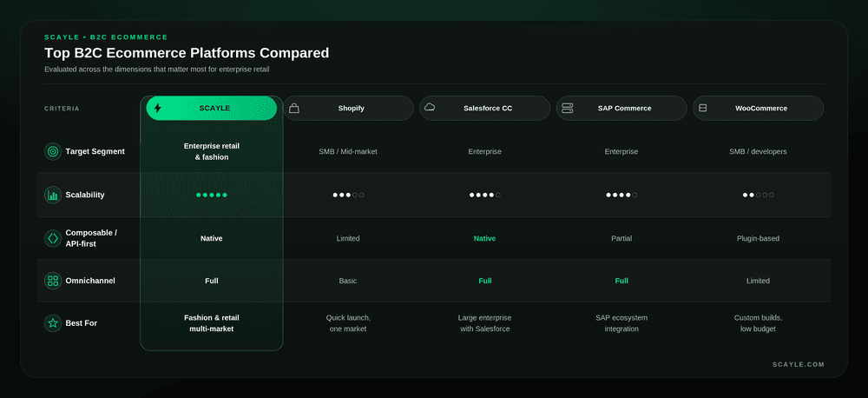Click green 'Full' under Salesforce CC
Screen dimensions: 868x398
485,281
